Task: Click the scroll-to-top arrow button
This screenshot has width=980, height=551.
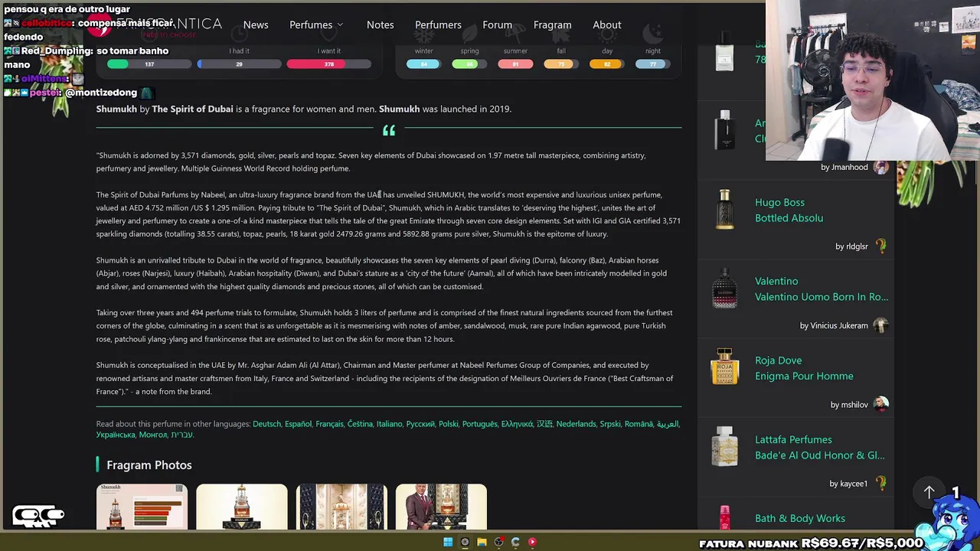Action: click(x=929, y=493)
